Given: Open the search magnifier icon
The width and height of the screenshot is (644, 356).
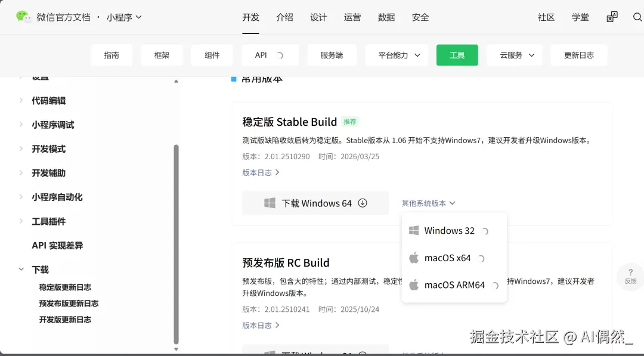Looking at the screenshot, I should point(637,17).
